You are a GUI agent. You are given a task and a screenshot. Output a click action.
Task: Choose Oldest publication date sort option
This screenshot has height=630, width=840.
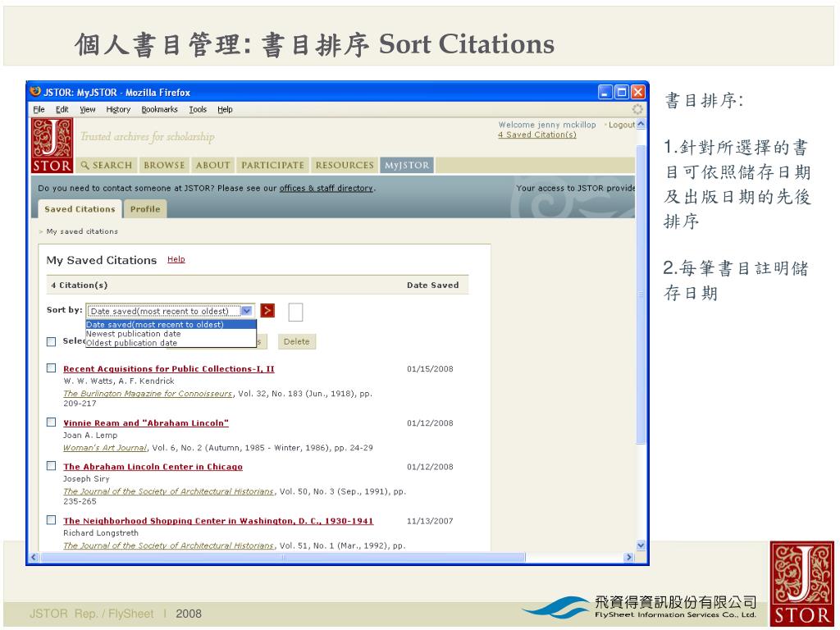[171, 343]
